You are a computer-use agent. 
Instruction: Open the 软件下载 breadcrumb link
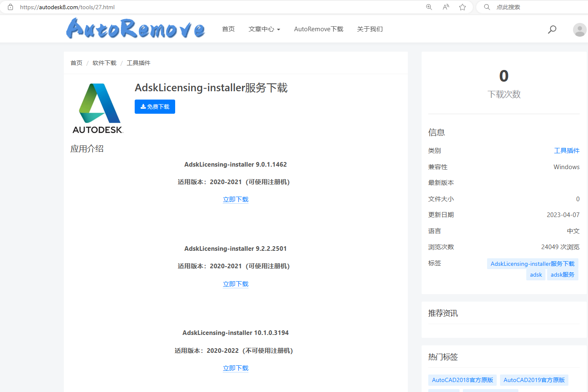(x=104, y=63)
